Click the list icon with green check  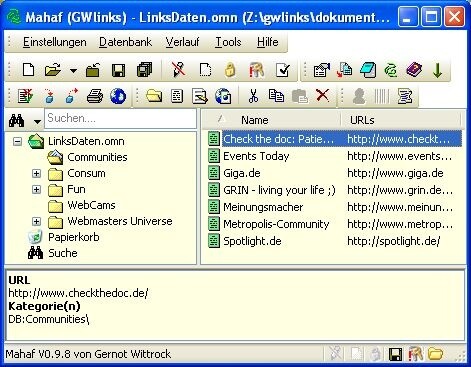25,96
